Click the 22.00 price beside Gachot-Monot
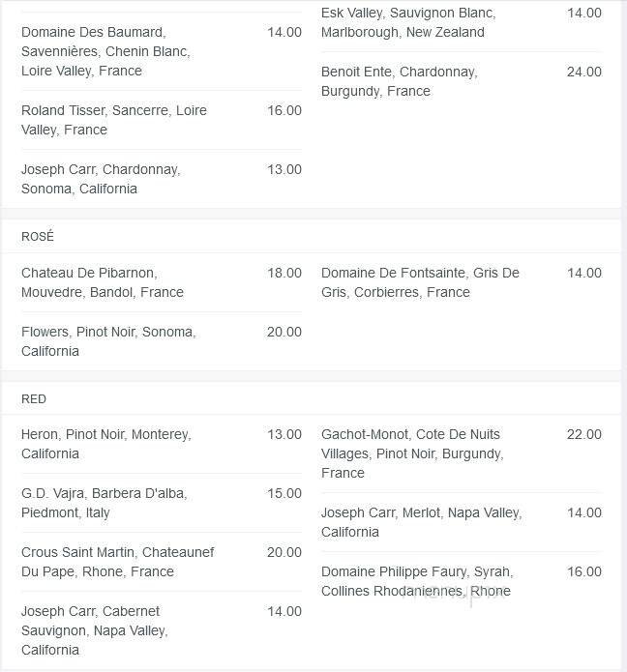This screenshot has height=672, width=627. pos(583,434)
